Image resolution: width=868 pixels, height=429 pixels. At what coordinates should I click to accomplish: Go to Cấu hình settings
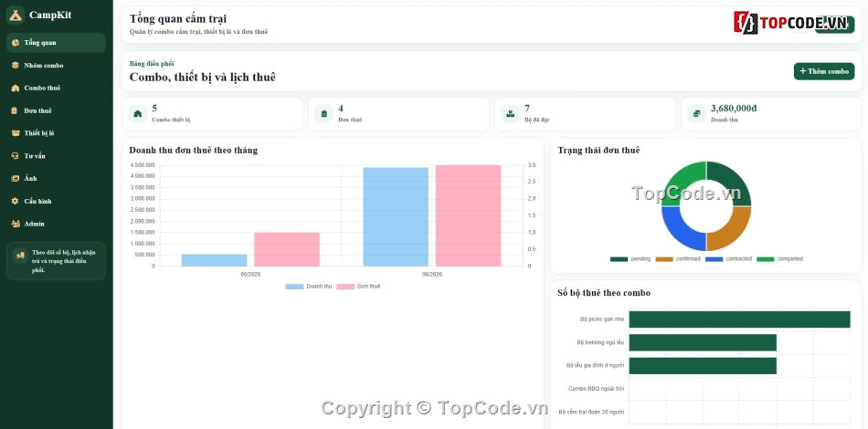coord(56,201)
